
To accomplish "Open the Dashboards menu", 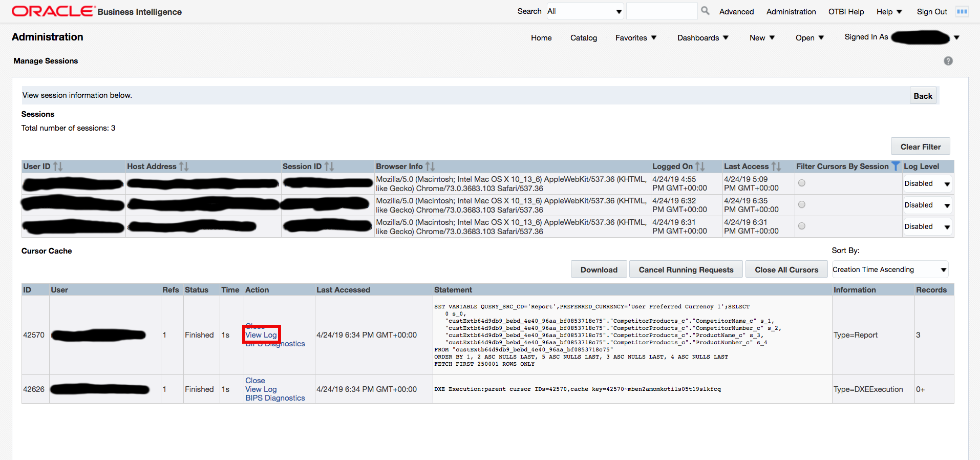I will 702,38.
